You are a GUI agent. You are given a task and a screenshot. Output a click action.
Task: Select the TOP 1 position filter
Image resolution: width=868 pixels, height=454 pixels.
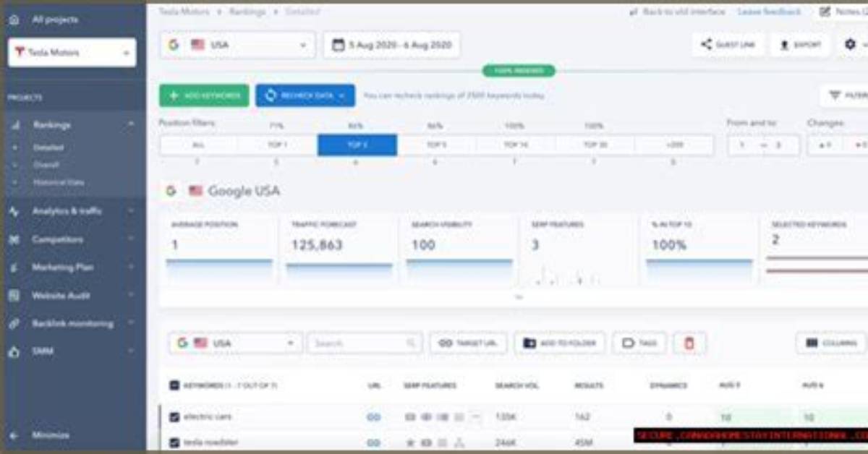(278, 145)
